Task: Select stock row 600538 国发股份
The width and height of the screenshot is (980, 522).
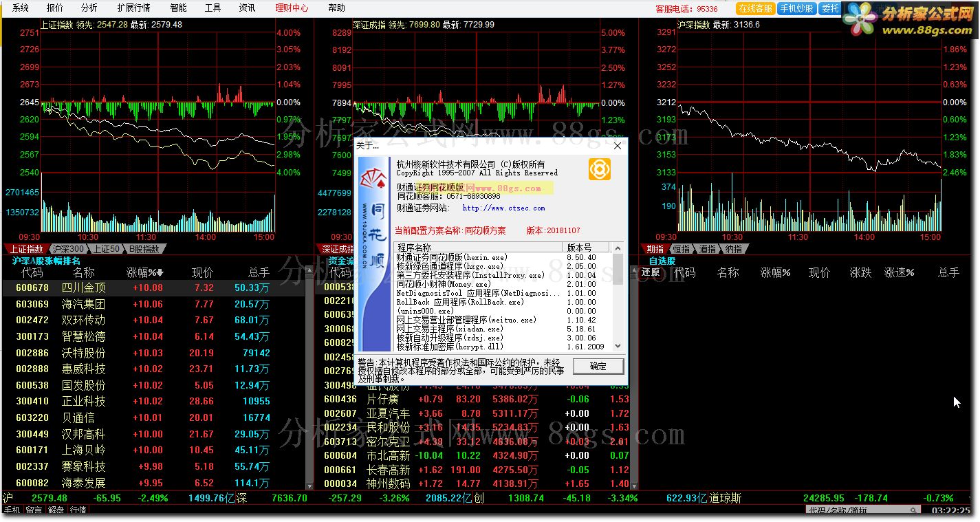Action: (153, 385)
